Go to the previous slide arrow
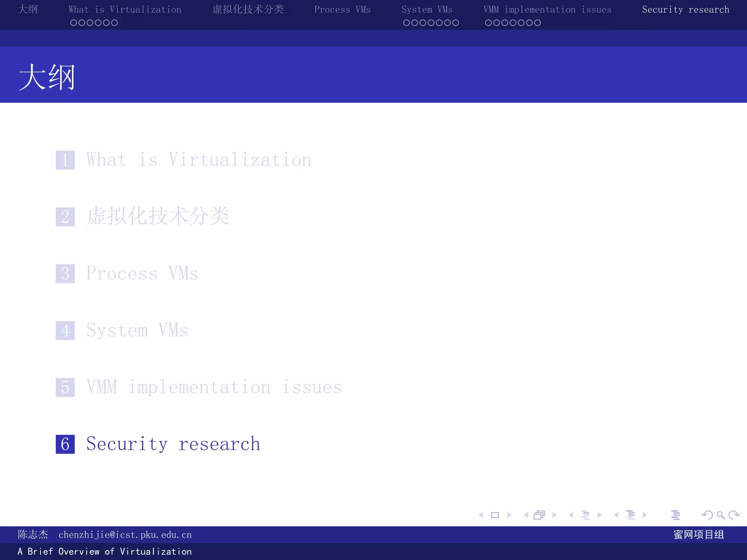Image resolution: width=747 pixels, height=560 pixels. [x=481, y=515]
